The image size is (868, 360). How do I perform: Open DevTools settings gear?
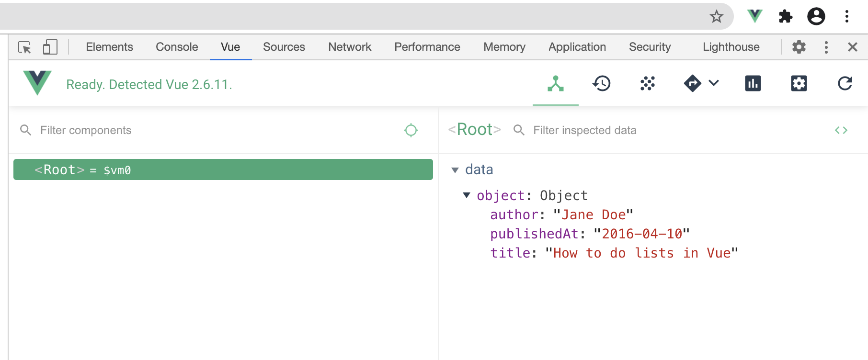point(799,47)
